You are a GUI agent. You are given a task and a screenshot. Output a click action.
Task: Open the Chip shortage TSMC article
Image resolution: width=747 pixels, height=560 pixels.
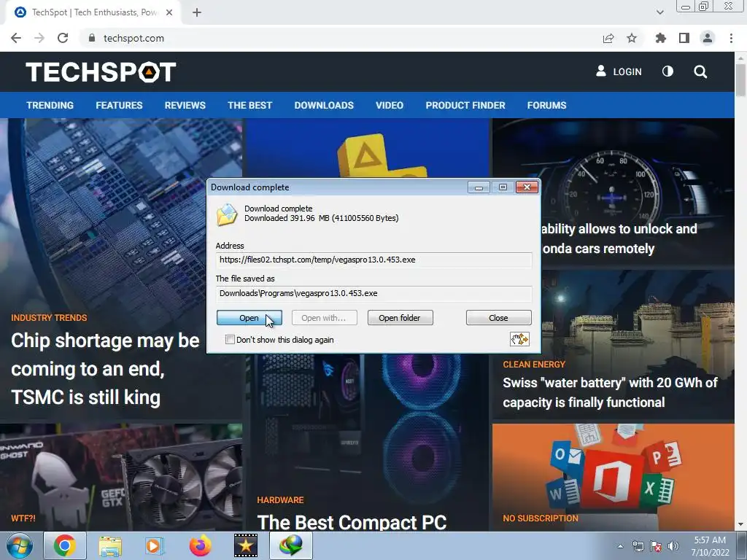click(x=105, y=369)
